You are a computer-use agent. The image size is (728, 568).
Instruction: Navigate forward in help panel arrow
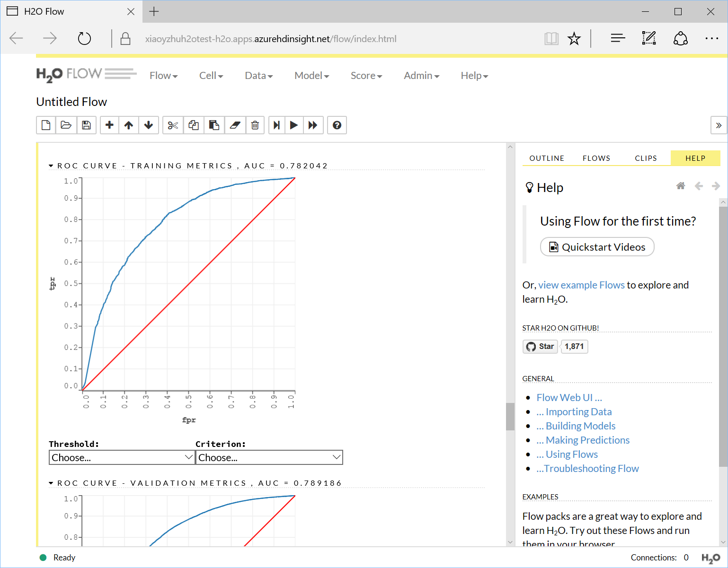pyautogui.click(x=716, y=186)
